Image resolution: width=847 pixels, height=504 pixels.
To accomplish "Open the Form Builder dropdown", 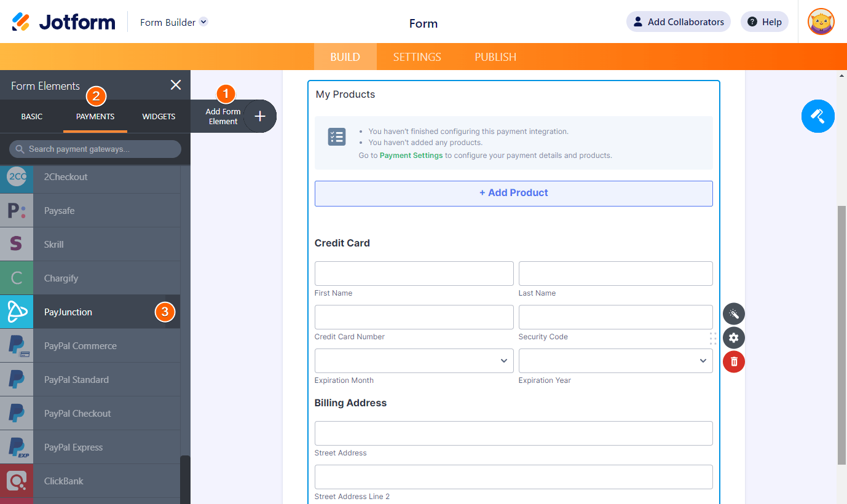I will (x=174, y=22).
